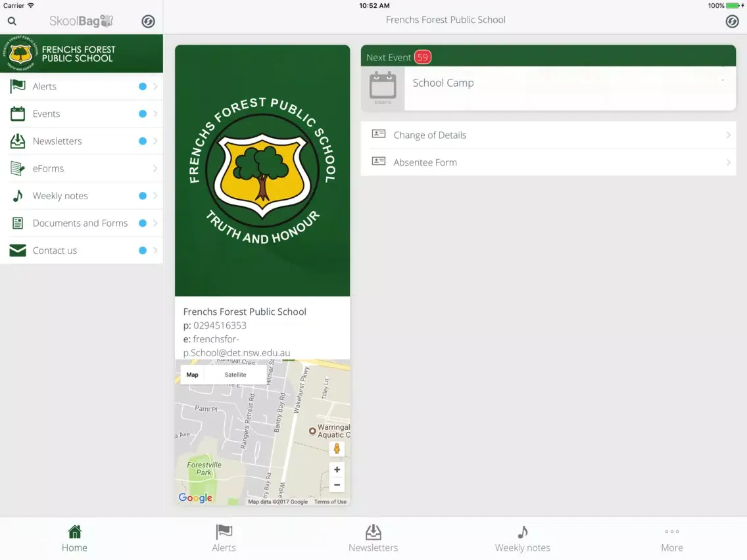Click the Events blue unread dot

[143, 114]
